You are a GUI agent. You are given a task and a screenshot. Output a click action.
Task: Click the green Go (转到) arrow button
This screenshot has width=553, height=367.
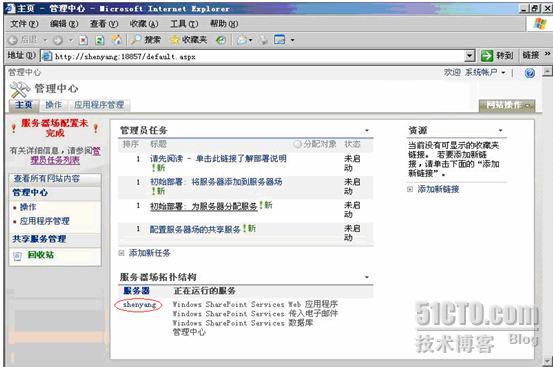pos(487,56)
